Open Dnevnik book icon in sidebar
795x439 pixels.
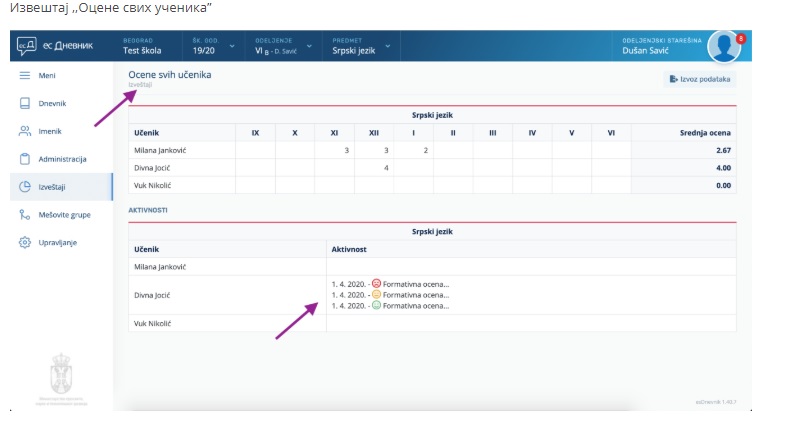[24, 103]
